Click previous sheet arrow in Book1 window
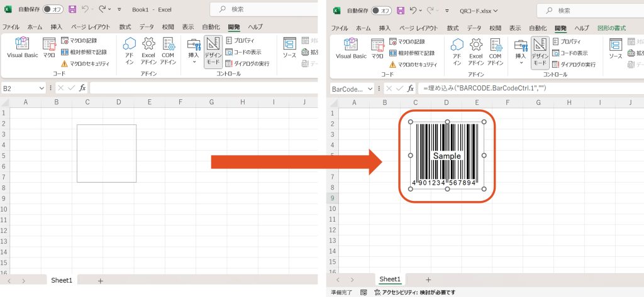Image resolution: width=644 pixels, height=297 pixels. coord(9,281)
